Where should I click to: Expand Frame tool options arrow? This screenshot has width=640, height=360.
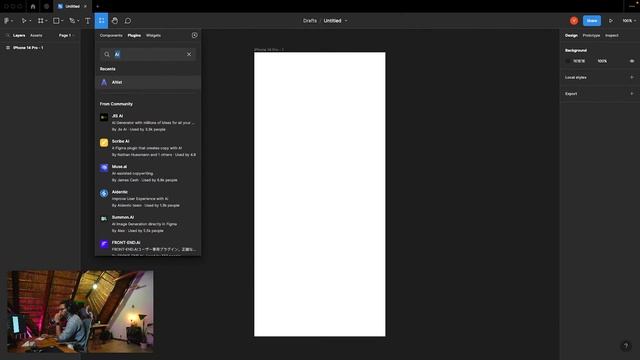click(46, 21)
